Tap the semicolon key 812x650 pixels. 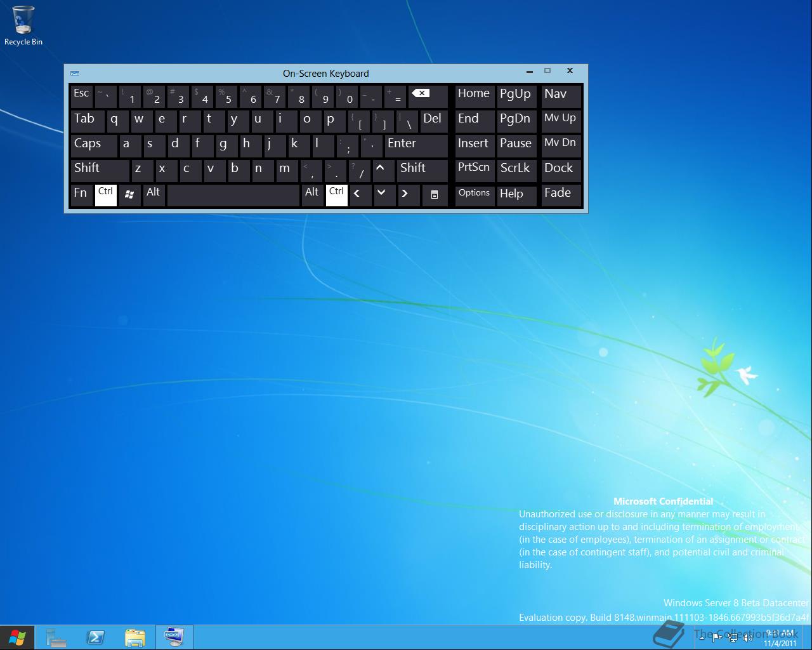[x=346, y=145]
